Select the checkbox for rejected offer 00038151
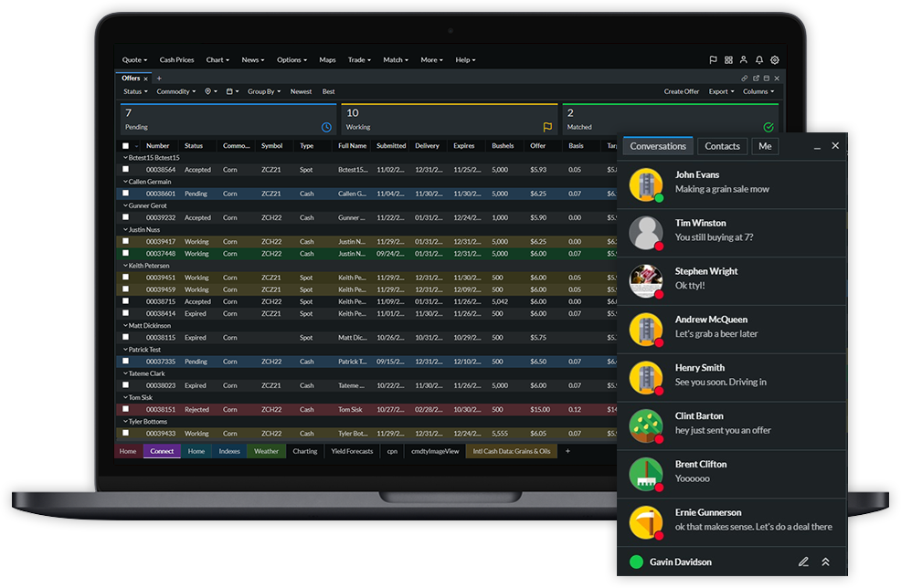This screenshot has width=901, height=588. coord(126,409)
